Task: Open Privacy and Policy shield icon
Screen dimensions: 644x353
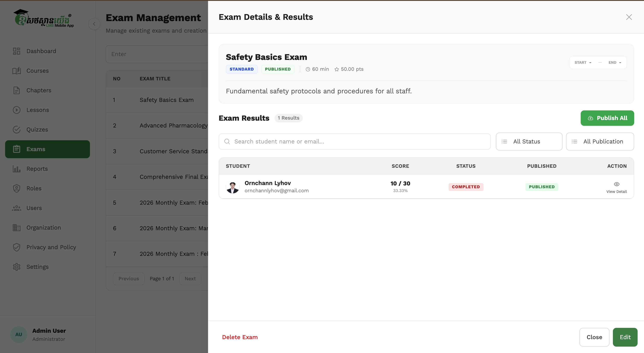Action: [16, 247]
